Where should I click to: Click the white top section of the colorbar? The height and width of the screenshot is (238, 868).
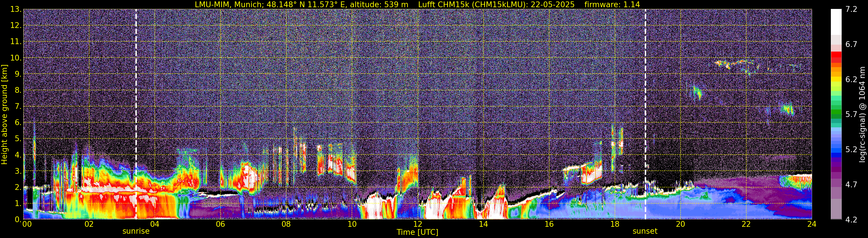pyautogui.click(x=836, y=22)
